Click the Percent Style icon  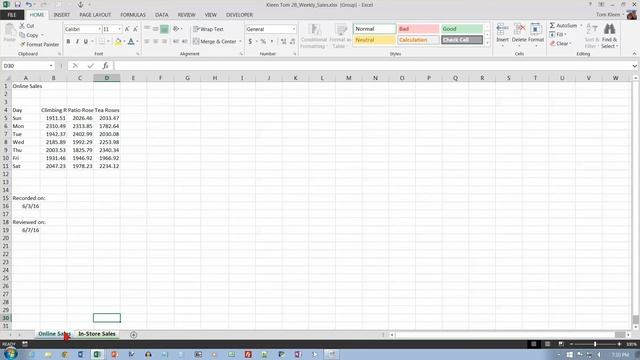coord(263,41)
